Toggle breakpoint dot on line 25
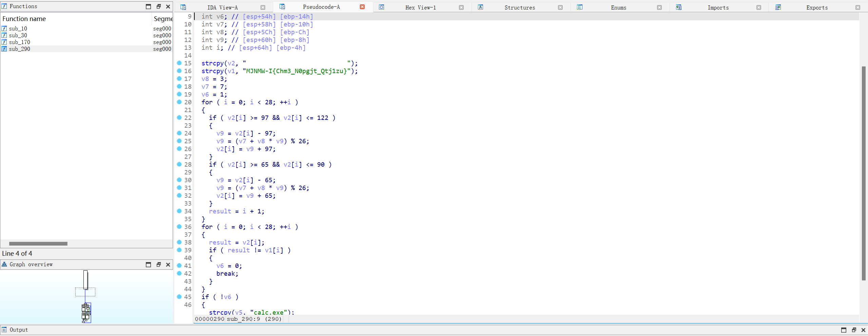The image size is (868, 336). 179,141
